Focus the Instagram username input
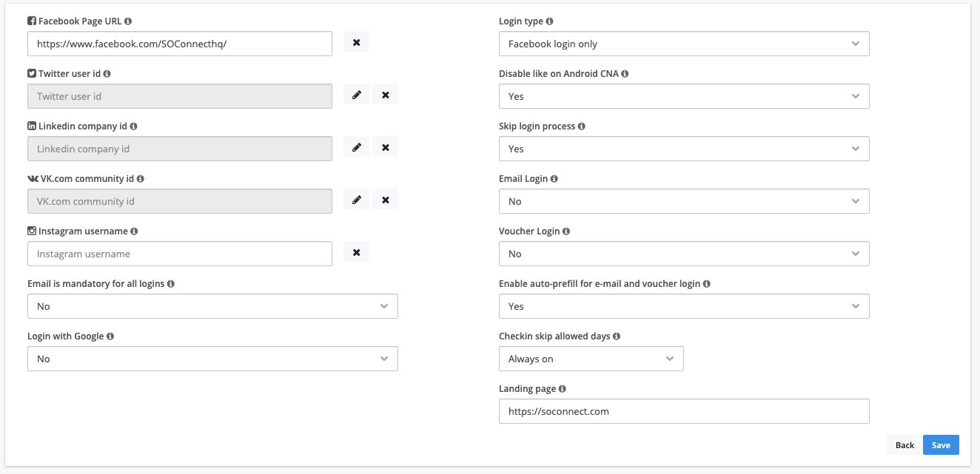The width and height of the screenshot is (980, 474). [180, 254]
